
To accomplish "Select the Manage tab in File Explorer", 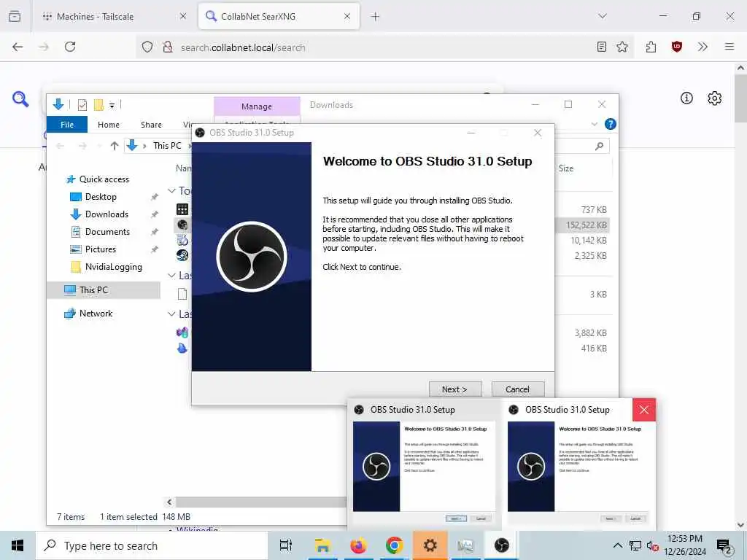I will point(257,106).
